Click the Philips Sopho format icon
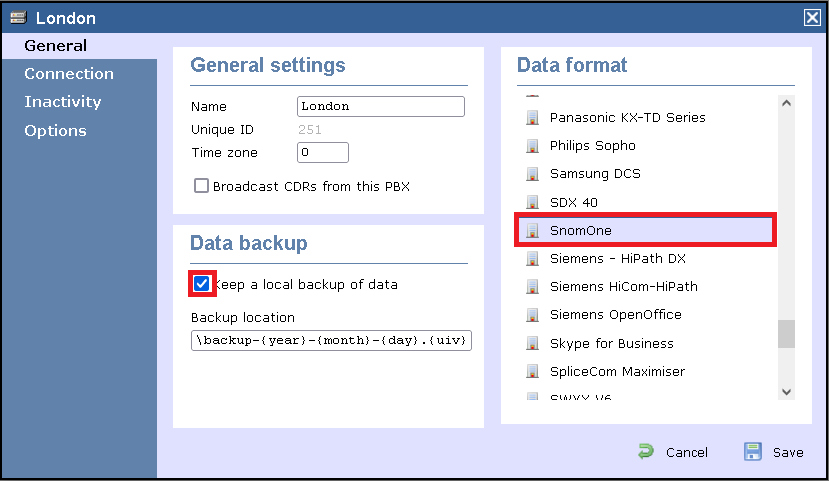This screenshot has height=481, width=829. (532, 146)
